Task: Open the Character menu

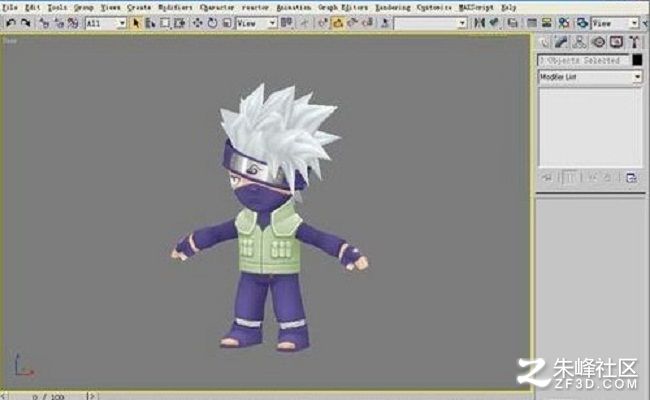Action: pos(217,7)
